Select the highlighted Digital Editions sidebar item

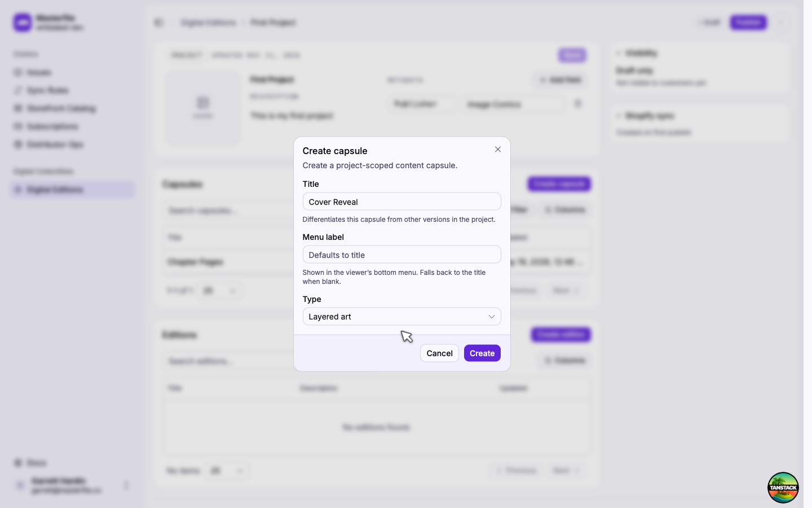pyautogui.click(x=72, y=190)
